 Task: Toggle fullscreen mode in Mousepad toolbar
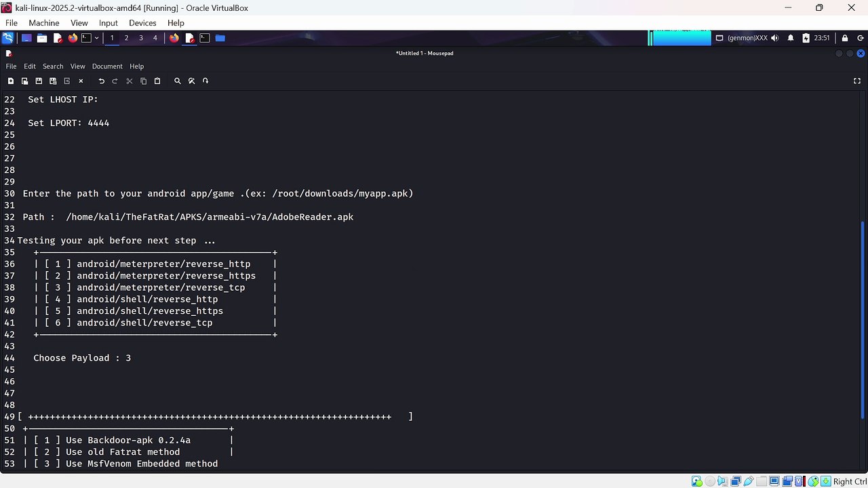click(857, 81)
